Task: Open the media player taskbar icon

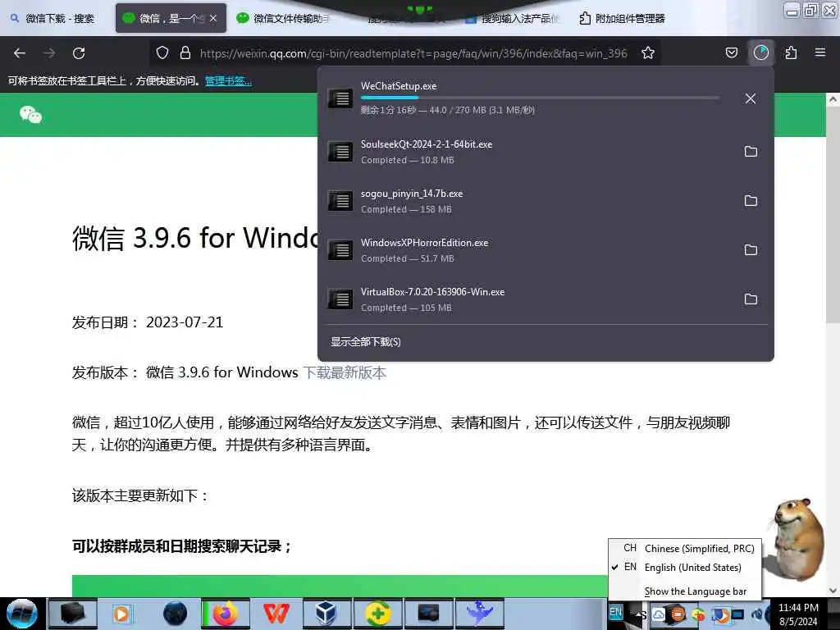Action: click(122, 614)
